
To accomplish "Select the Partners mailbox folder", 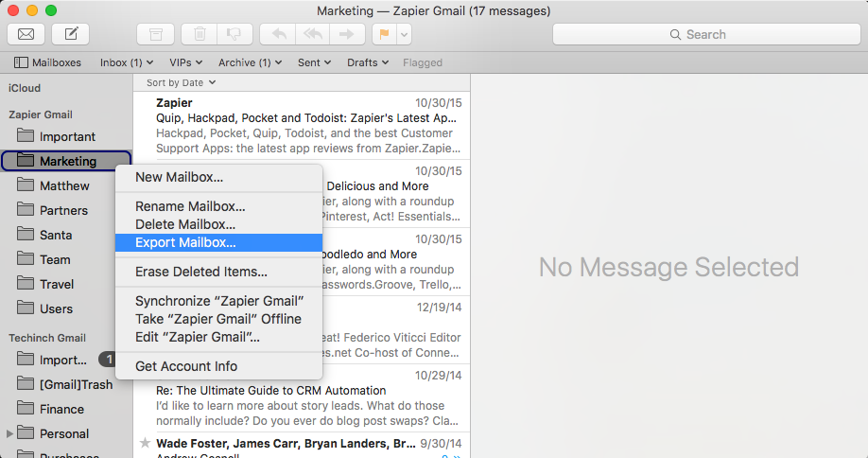I will (x=66, y=210).
